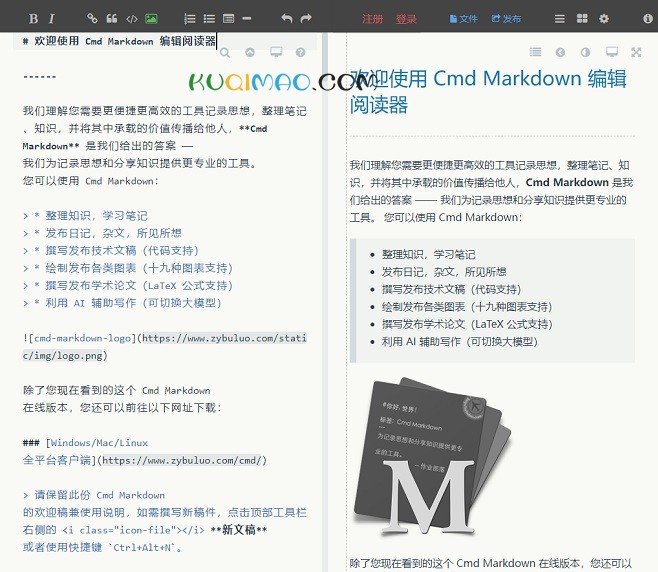
Task: Insert code block with the code icon
Action: (132, 18)
